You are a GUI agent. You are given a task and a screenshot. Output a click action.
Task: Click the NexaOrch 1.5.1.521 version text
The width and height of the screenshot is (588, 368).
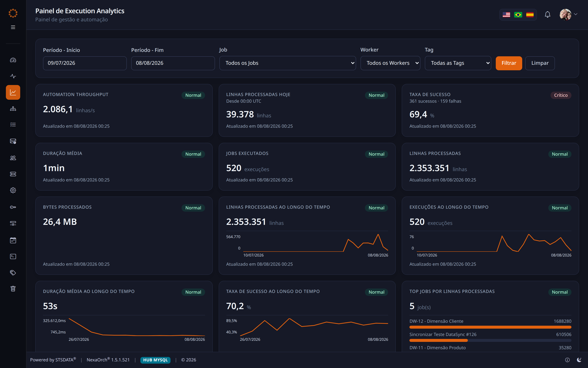point(108,360)
